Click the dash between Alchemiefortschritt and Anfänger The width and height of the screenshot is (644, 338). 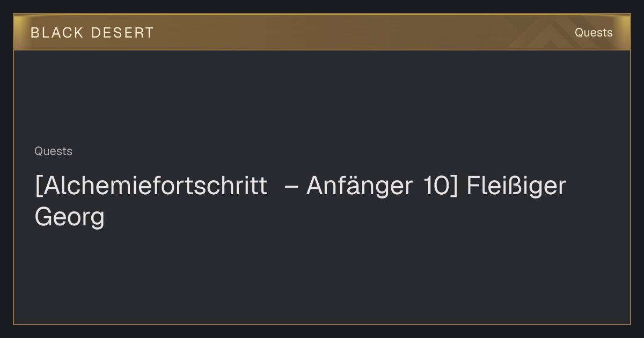click(x=291, y=188)
